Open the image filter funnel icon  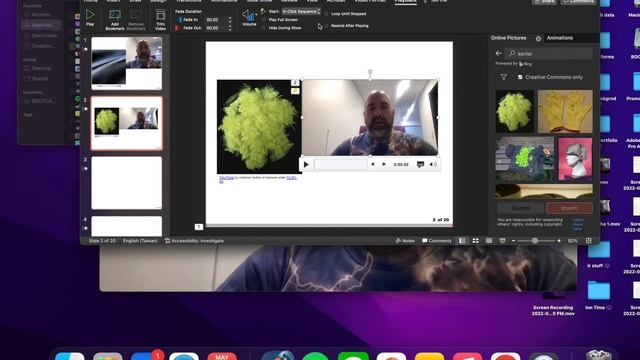tap(504, 77)
